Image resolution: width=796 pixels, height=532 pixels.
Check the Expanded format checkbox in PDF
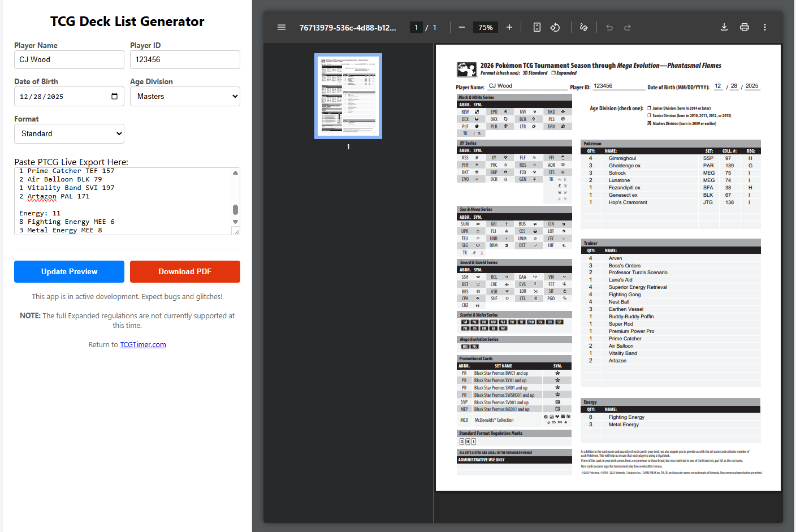[553, 73]
